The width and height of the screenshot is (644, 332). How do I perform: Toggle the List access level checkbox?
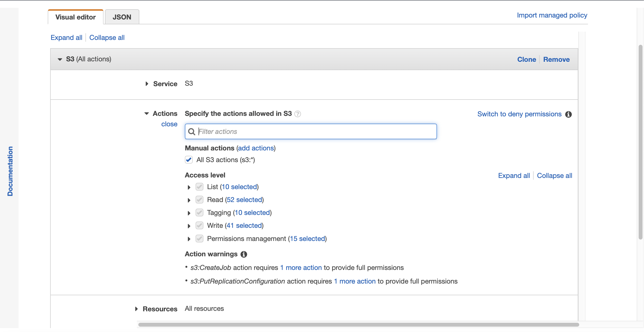pyautogui.click(x=199, y=187)
